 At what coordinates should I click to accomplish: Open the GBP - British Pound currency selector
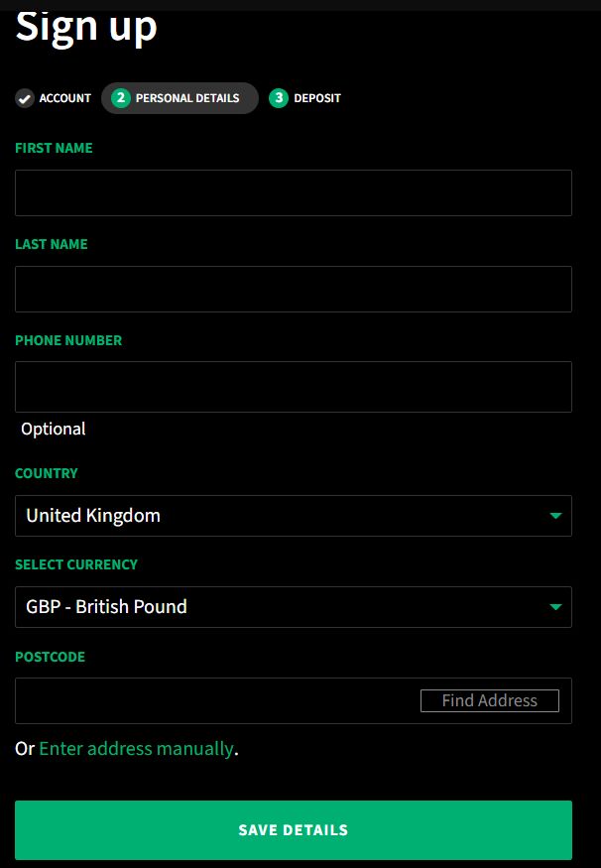click(x=294, y=607)
